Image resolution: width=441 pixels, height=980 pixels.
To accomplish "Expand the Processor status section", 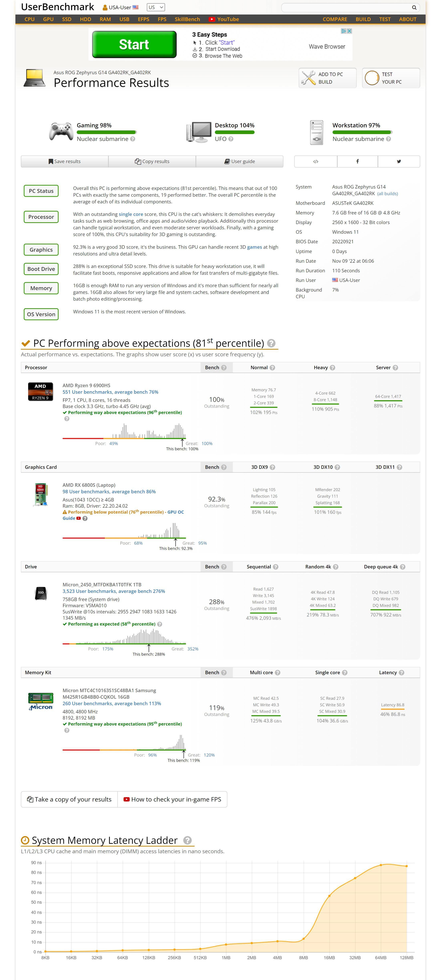I will pyautogui.click(x=41, y=217).
